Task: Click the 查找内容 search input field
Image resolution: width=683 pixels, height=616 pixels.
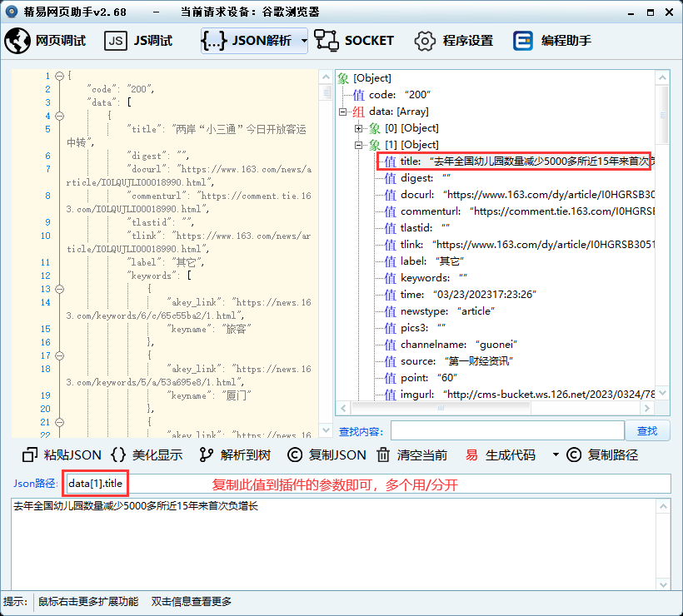Action: (506, 430)
